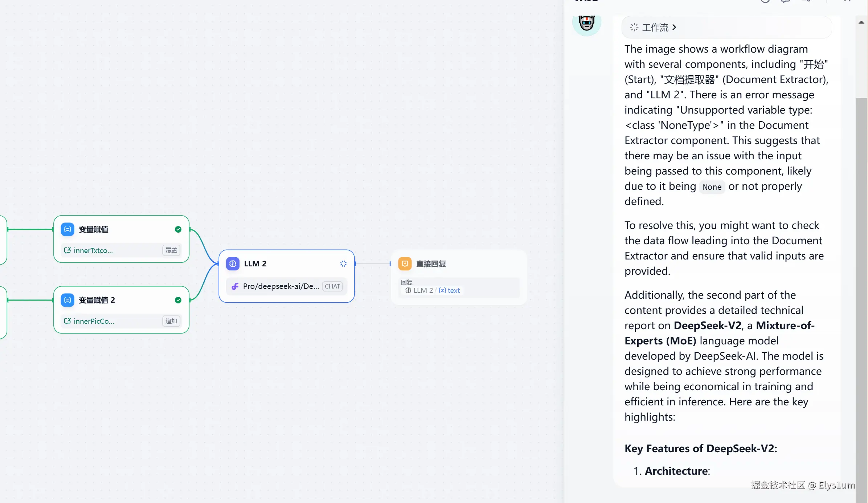Screen dimensions: 868x503
Task: Click the deepseek model logo icon
Action: click(x=235, y=286)
